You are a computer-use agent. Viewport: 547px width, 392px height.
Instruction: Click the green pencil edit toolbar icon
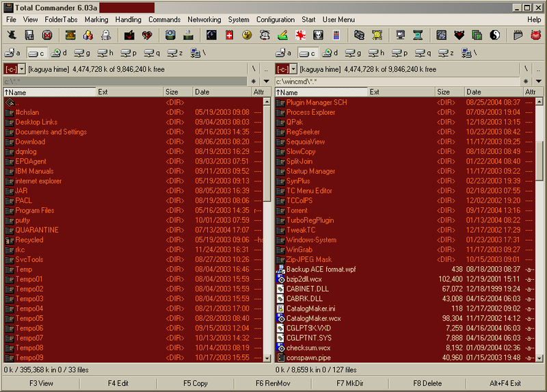[x=282, y=35]
